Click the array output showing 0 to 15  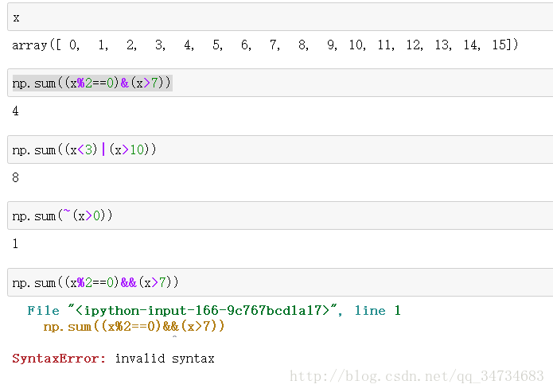(265, 45)
